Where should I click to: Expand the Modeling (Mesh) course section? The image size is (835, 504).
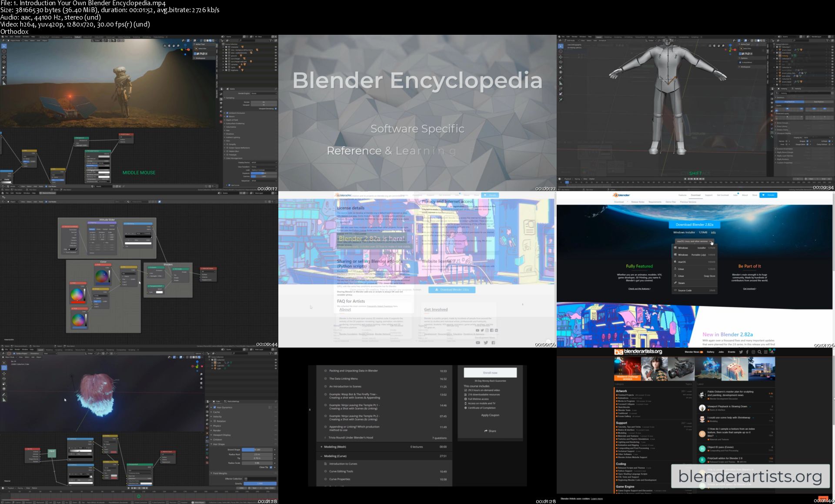[384, 447]
